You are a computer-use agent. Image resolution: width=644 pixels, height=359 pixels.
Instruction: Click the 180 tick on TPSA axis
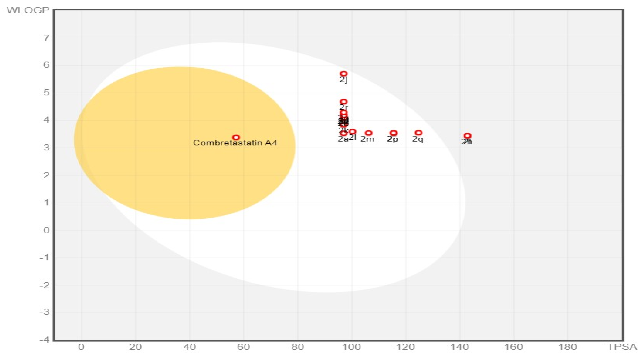point(567,347)
